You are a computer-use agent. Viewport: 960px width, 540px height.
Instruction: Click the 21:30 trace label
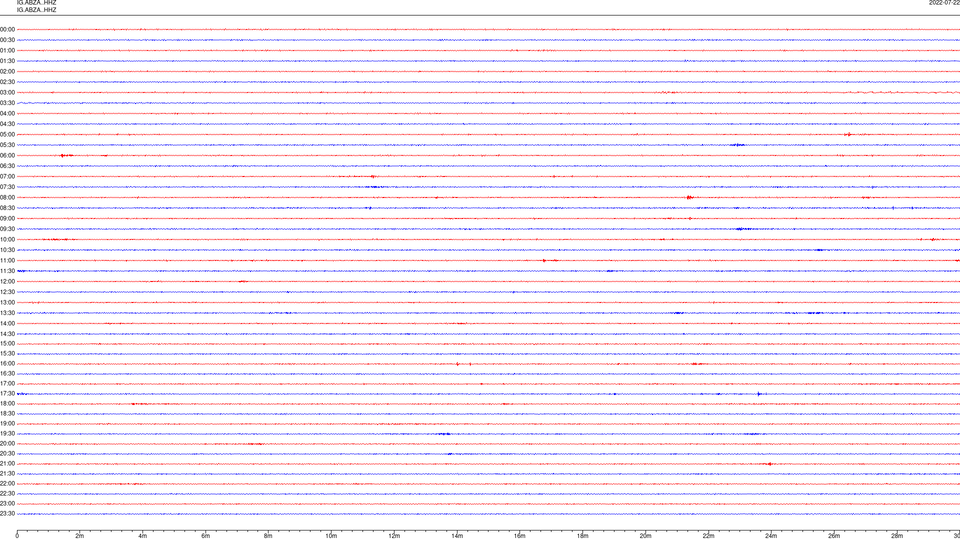coord(7,474)
